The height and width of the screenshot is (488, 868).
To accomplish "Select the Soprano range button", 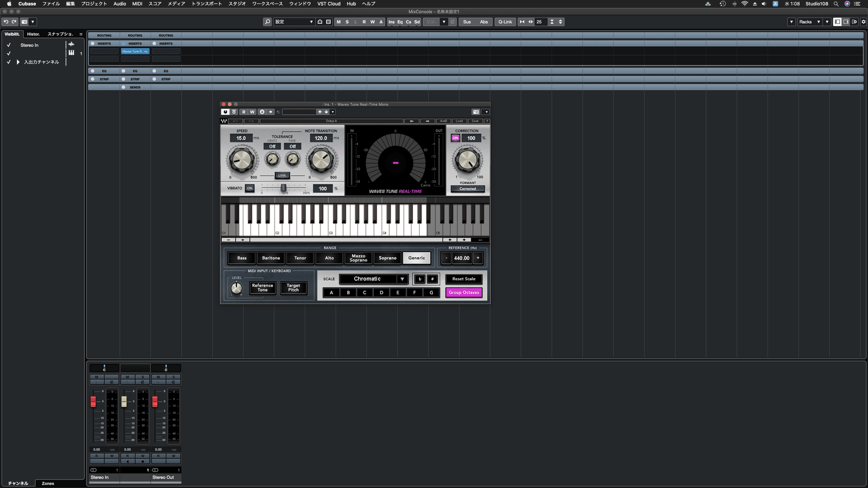I will [387, 258].
